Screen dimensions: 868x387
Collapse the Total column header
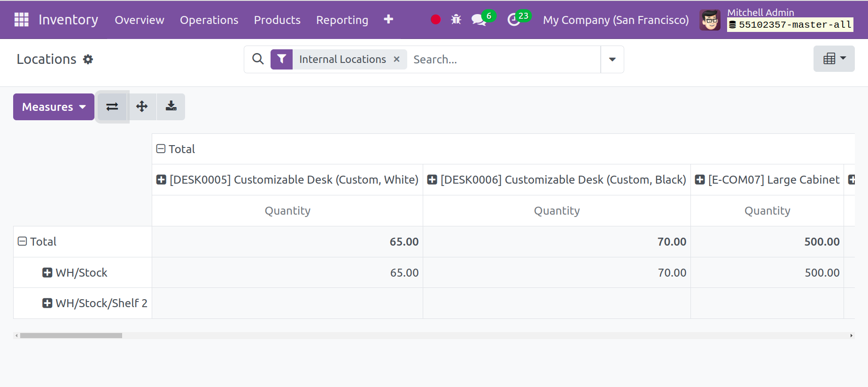(161, 149)
